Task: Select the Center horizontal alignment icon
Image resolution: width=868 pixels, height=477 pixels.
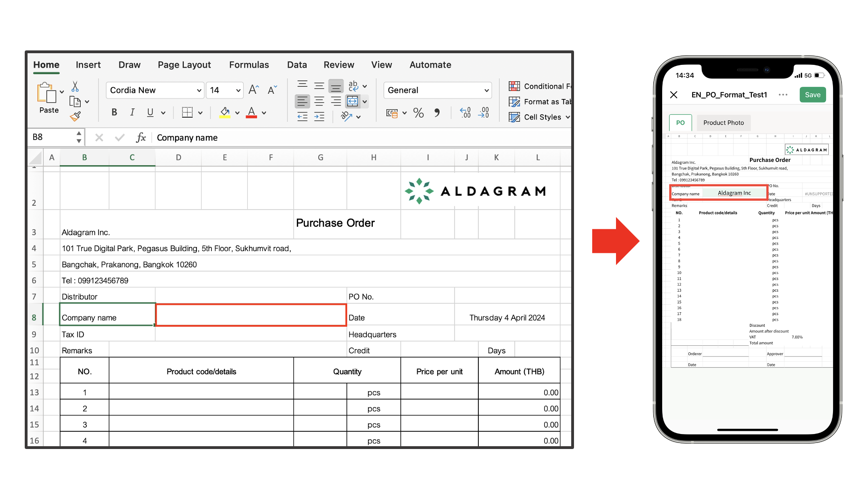Action: (x=319, y=101)
